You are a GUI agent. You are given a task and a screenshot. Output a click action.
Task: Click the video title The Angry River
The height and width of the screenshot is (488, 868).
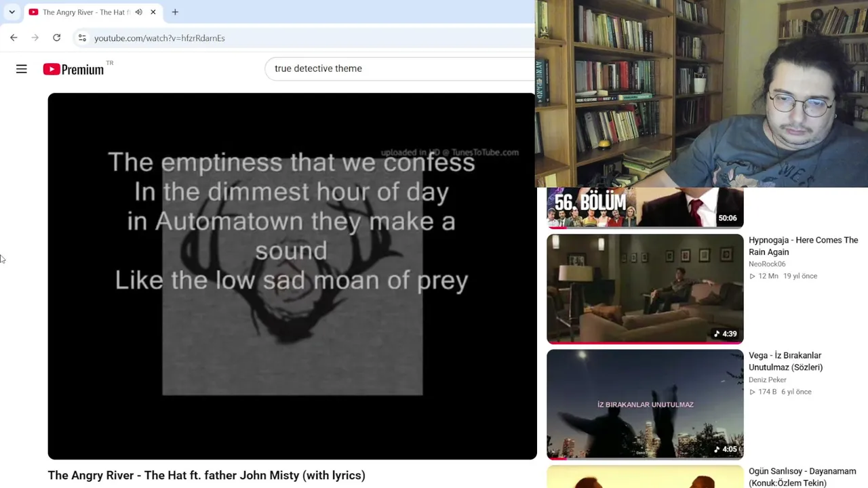(x=206, y=475)
